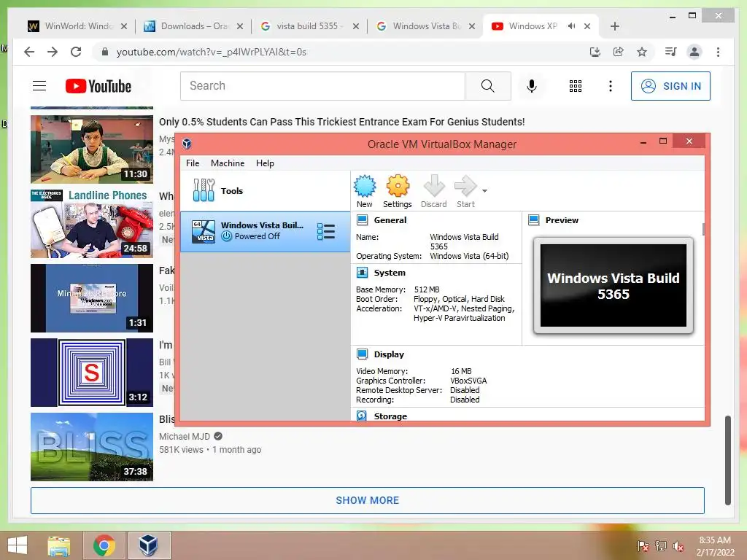This screenshot has width=747, height=560.
Task: Open a new browser tab
Action: [x=614, y=26]
